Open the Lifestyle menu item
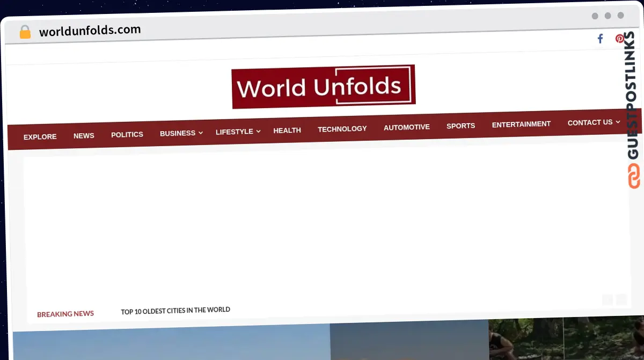Viewport: 644px width, 360px height. 235,132
